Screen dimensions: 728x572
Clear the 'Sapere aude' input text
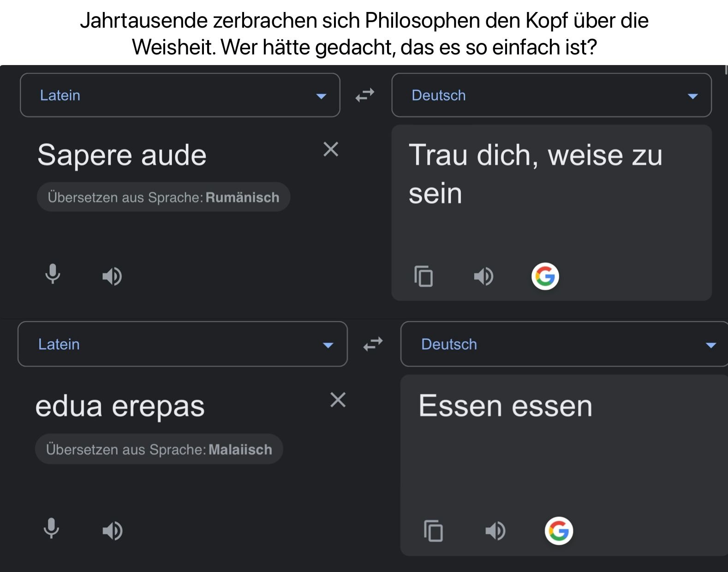pos(331,149)
